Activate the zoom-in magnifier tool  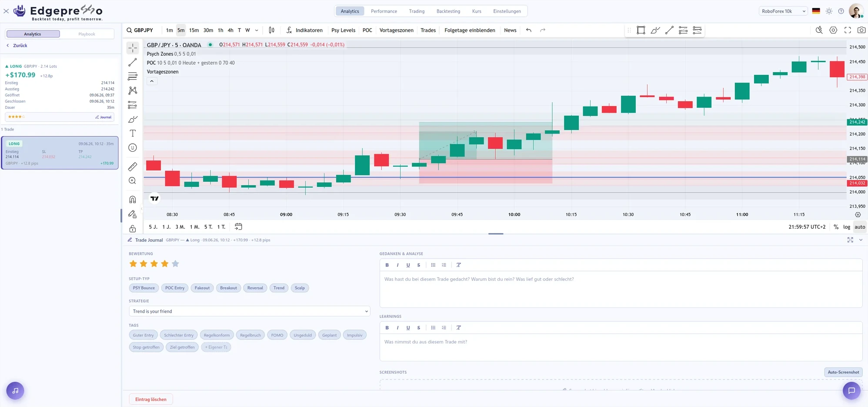[x=133, y=181]
